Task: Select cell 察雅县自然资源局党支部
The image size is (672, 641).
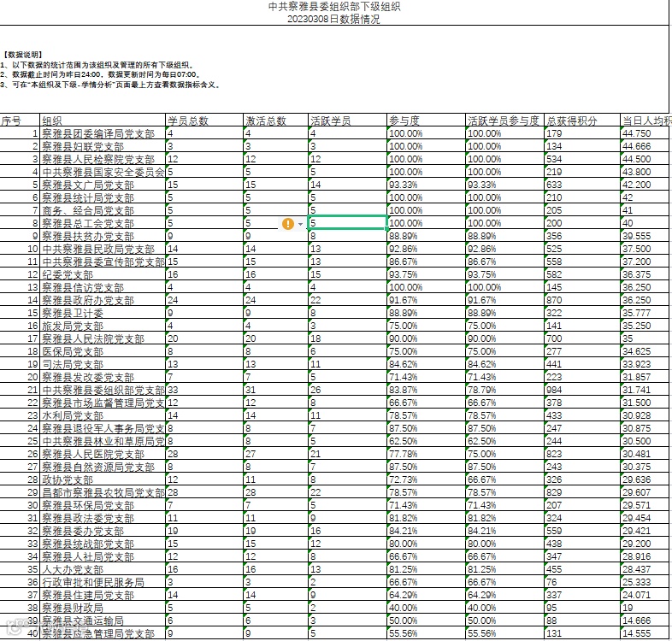Action: (103, 467)
